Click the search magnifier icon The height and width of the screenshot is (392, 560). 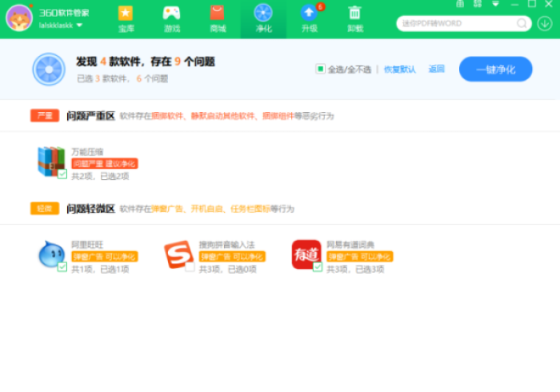click(x=522, y=23)
